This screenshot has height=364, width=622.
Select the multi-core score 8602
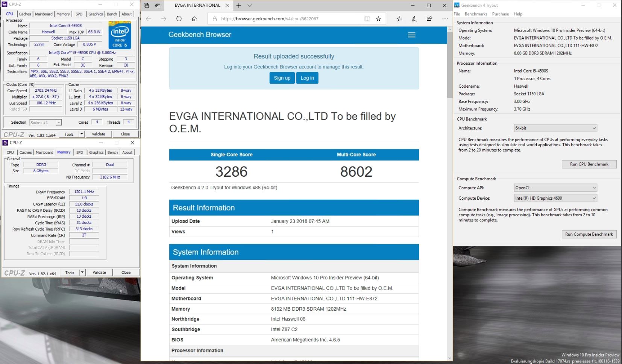pyautogui.click(x=356, y=172)
